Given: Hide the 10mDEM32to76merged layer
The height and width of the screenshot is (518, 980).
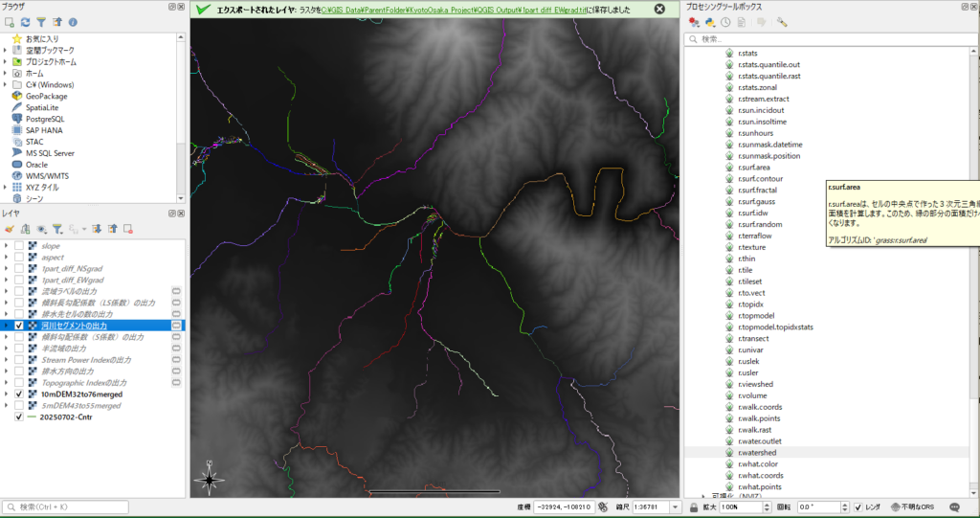Looking at the screenshot, I should [19, 394].
